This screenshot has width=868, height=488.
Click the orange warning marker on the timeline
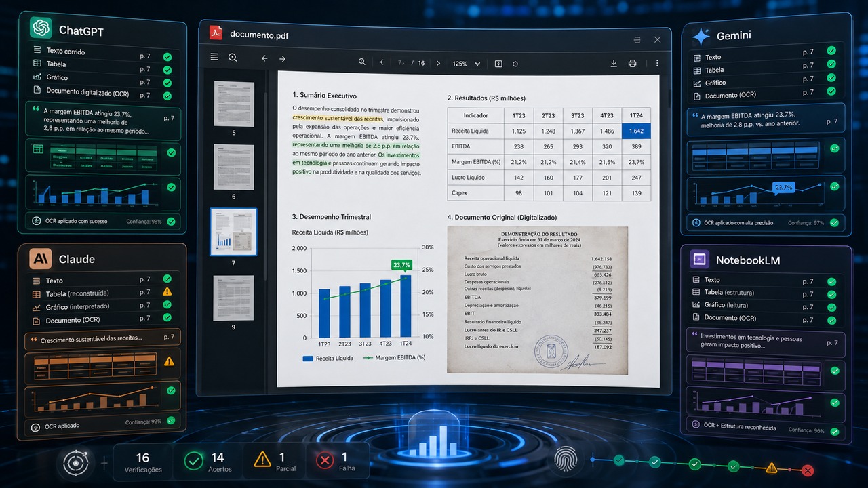pos(771,468)
